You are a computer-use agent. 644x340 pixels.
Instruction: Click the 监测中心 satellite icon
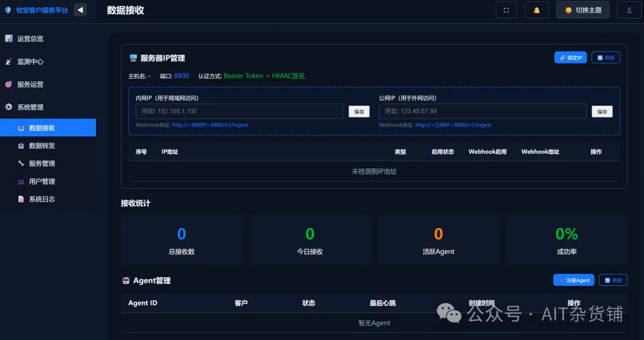coord(8,61)
